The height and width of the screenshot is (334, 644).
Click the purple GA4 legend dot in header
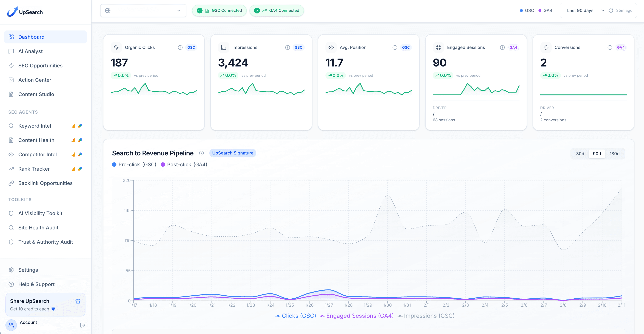[x=540, y=10]
